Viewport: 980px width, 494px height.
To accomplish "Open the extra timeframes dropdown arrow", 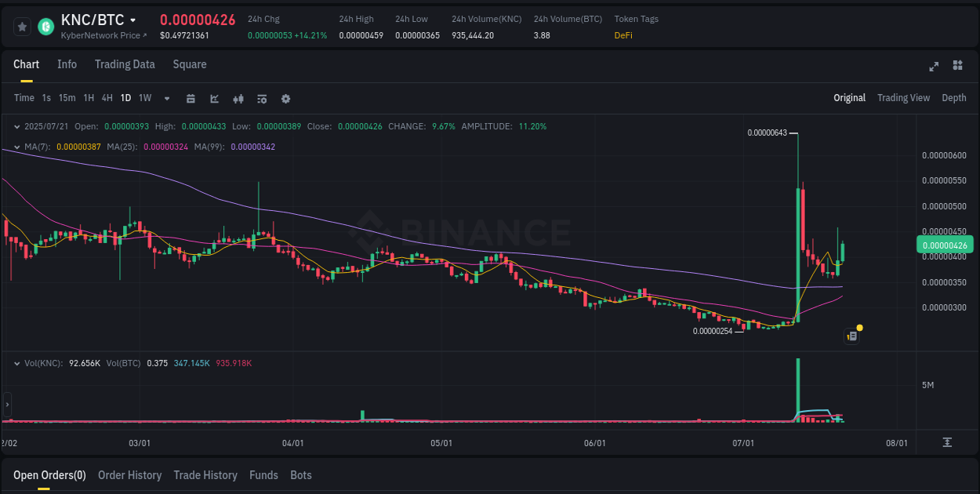I will click(x=165, y=98).
